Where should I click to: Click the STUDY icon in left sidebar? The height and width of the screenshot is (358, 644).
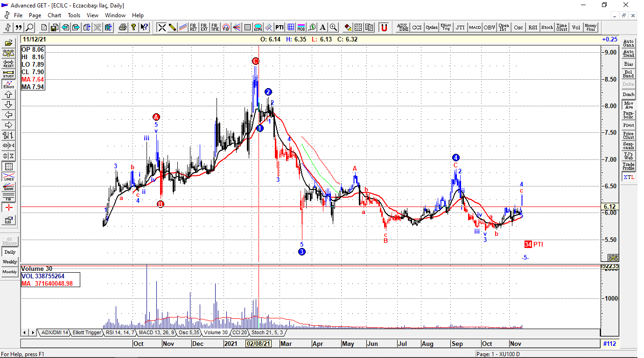coord(8,74)
